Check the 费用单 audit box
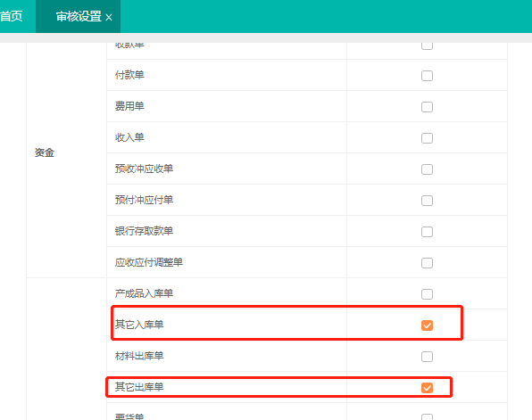The height and width of the screenshot is (420, 532). 427,107
